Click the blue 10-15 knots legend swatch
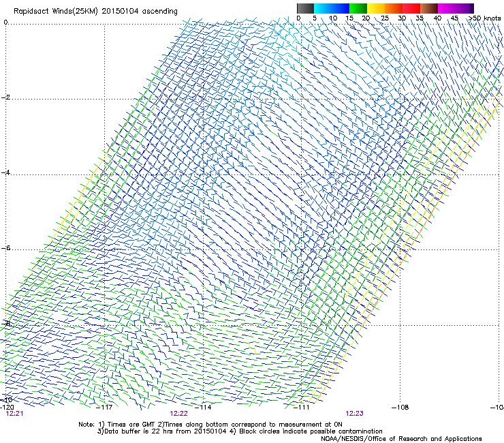Image resolution: width=504 pixels, height=443 pixels. click(341, 8)
